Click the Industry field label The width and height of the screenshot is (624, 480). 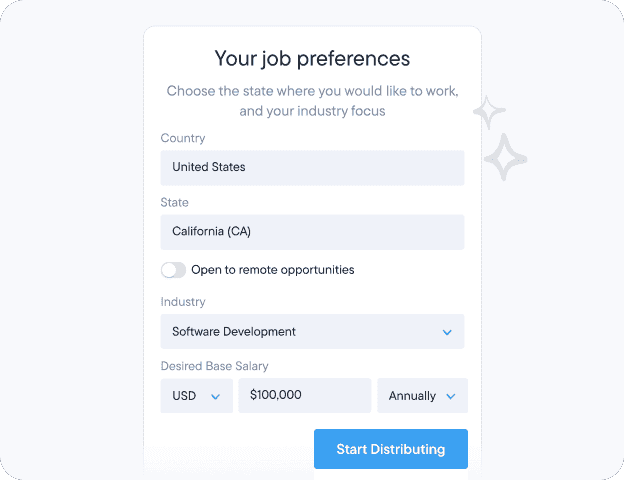(183, 302)
